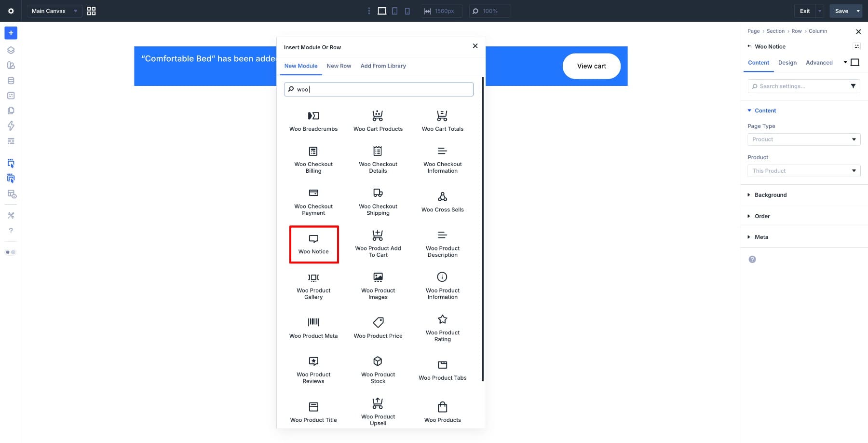Expand the Meta settings group
Image resolution: width=868 pixels, height=443 pixels.
click(x=758, y=237)
